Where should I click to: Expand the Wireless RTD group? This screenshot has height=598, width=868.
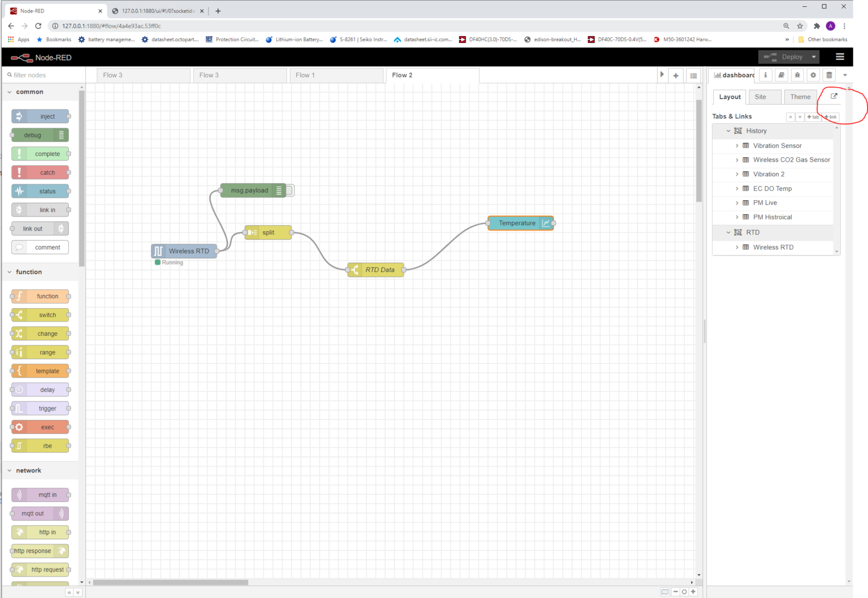[x=737, y=248]
